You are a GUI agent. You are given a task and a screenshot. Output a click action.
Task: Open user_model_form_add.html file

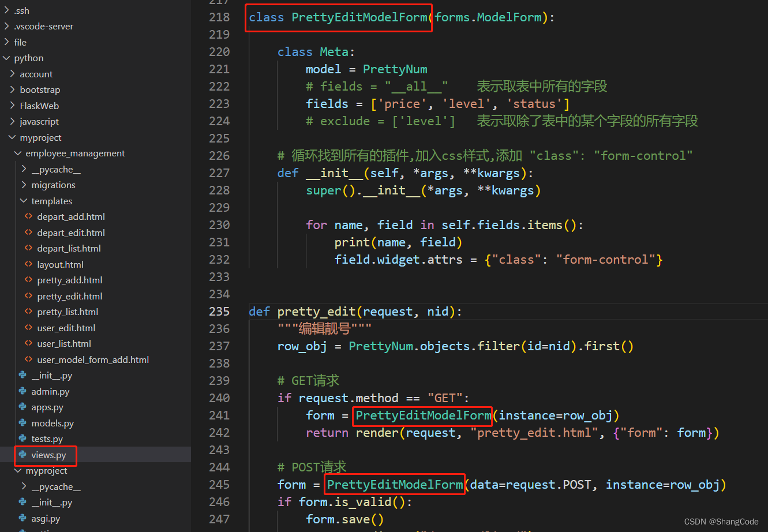tap(93, 359)
